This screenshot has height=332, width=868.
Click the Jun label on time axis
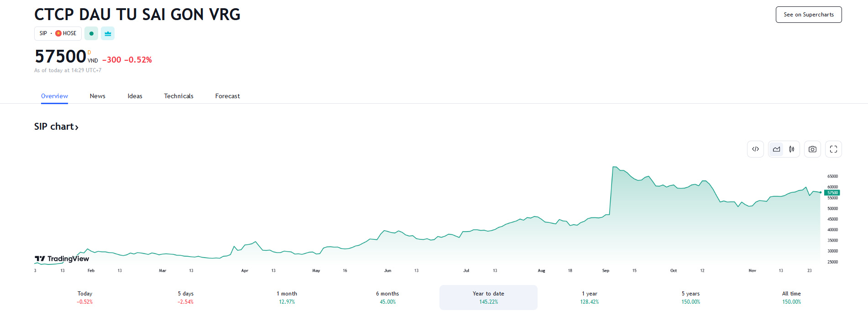pos(387,271)
